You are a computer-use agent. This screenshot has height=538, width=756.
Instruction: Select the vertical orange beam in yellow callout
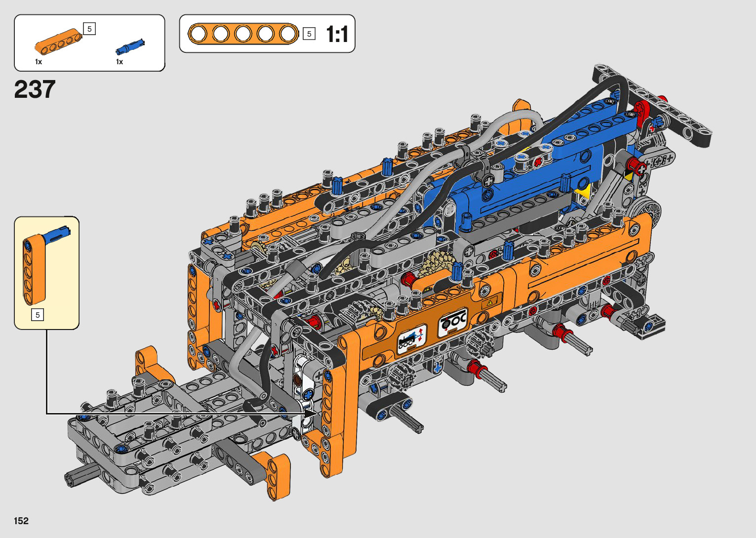click(x=34, y=270)
